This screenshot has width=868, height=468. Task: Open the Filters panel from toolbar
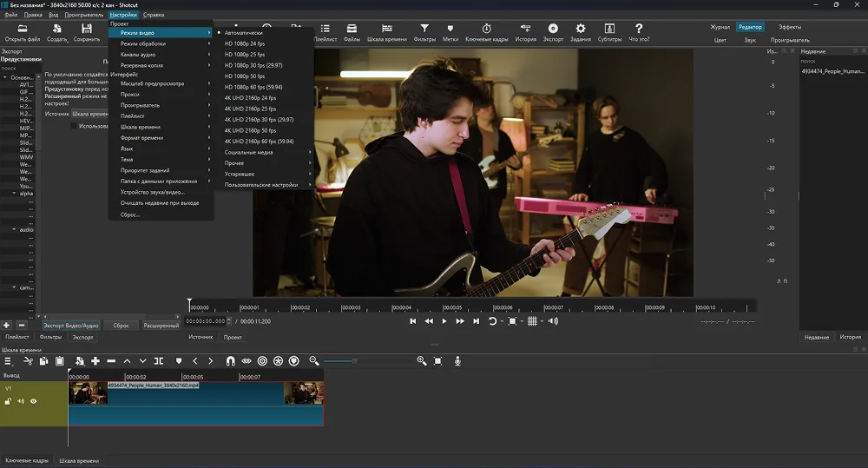click(x=424, y=33)
